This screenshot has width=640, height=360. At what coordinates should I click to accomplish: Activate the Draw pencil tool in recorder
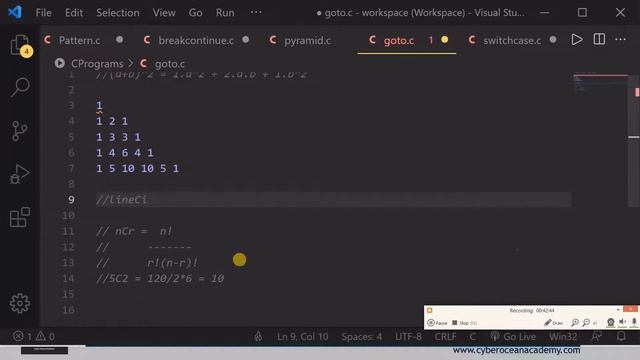click(553, 323)
